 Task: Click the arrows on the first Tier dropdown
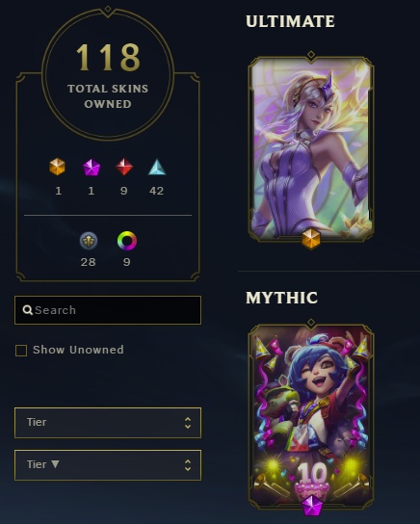pyautogui.click(x=188, y=423)
